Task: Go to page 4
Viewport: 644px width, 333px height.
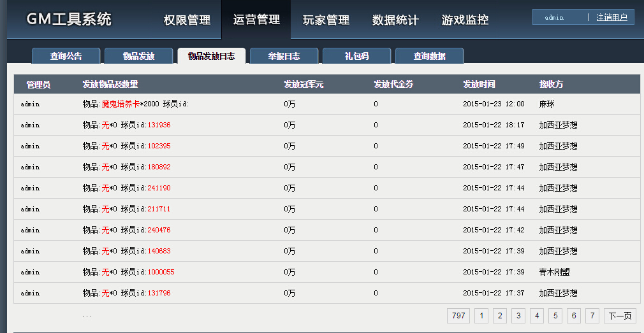Action: [x=537, y=316]
